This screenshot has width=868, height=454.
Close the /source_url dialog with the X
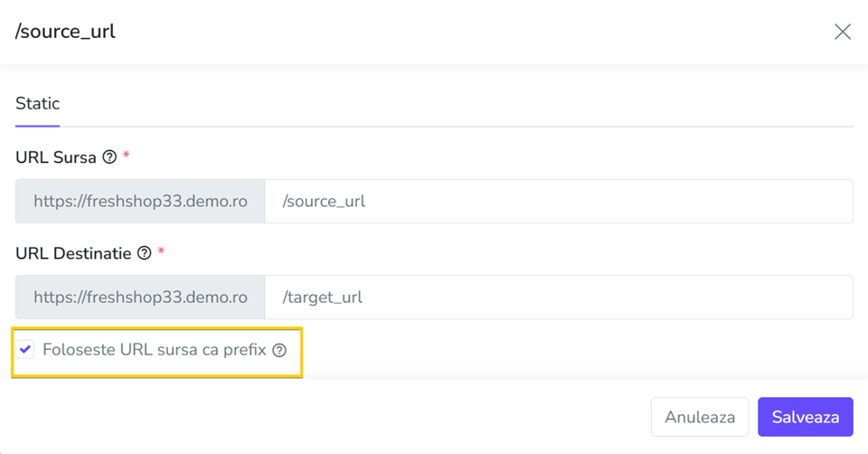[x=843, y=32]
